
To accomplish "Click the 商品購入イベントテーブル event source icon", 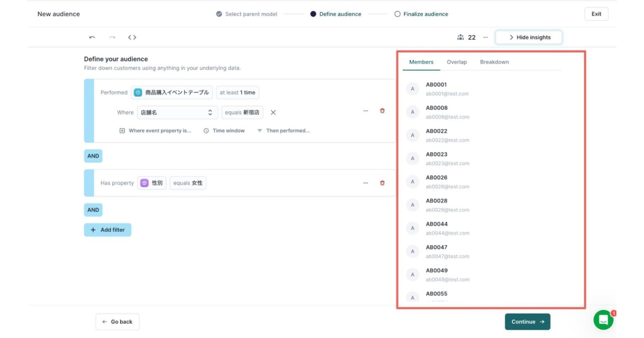I will click(139, 92).
